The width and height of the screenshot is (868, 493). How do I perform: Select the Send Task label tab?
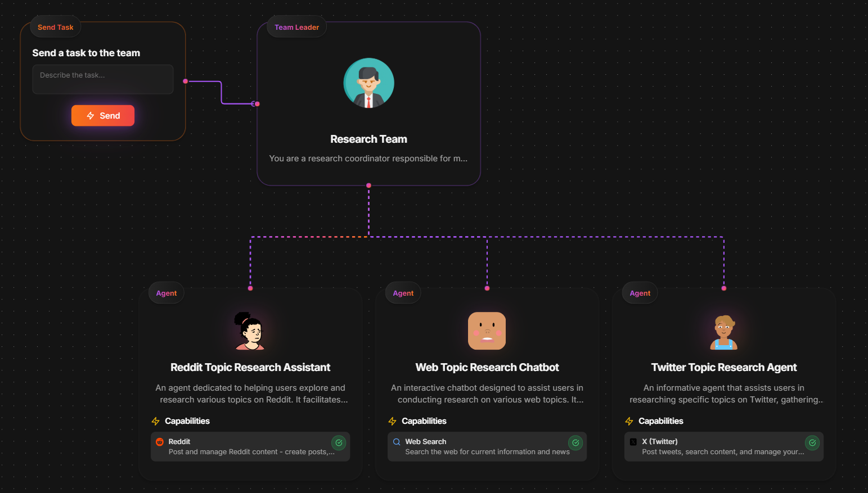(x=55, y=28)
